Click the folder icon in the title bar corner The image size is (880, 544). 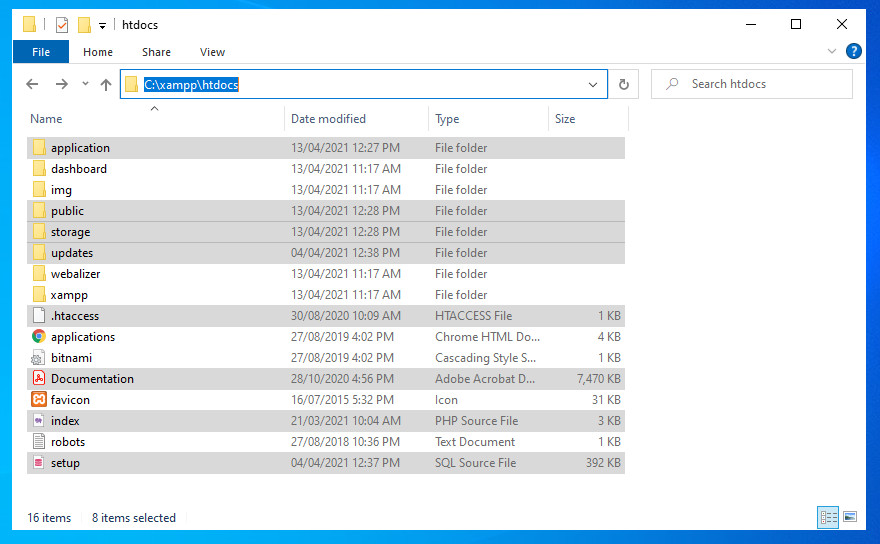tap(29, 24)
